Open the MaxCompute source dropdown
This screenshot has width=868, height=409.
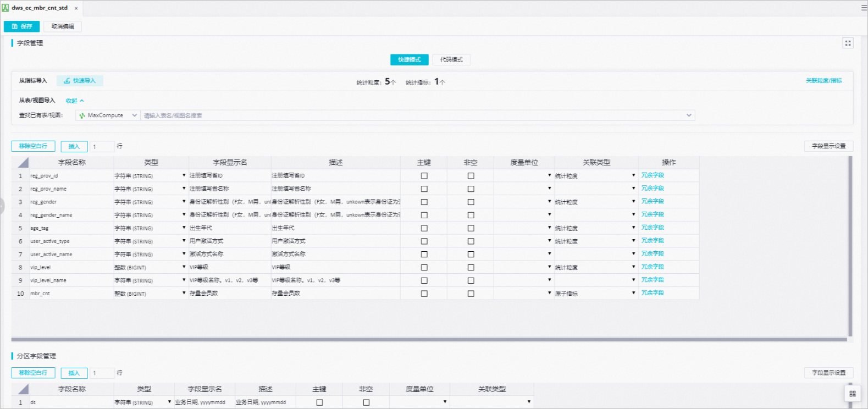tap(107, 115)
